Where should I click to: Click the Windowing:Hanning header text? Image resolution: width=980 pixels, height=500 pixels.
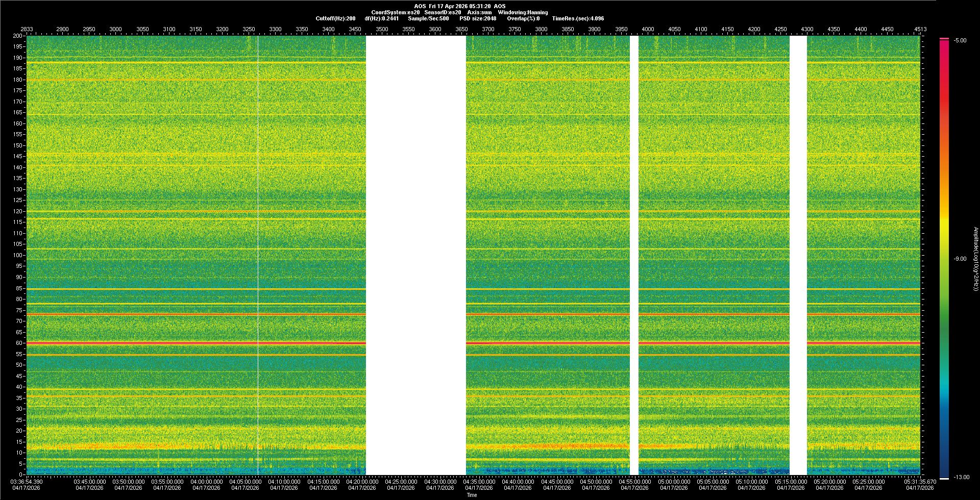click(523, 12)
